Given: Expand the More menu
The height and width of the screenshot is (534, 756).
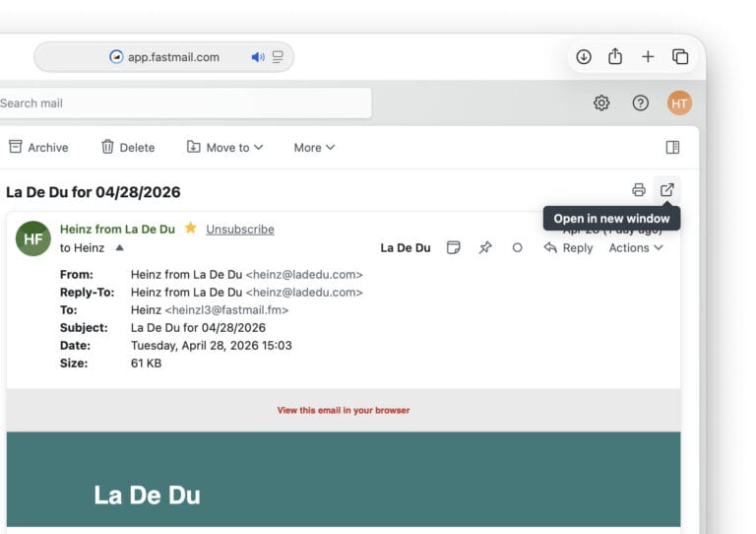Looking at the screenshot, I should (x=314, y=147).
